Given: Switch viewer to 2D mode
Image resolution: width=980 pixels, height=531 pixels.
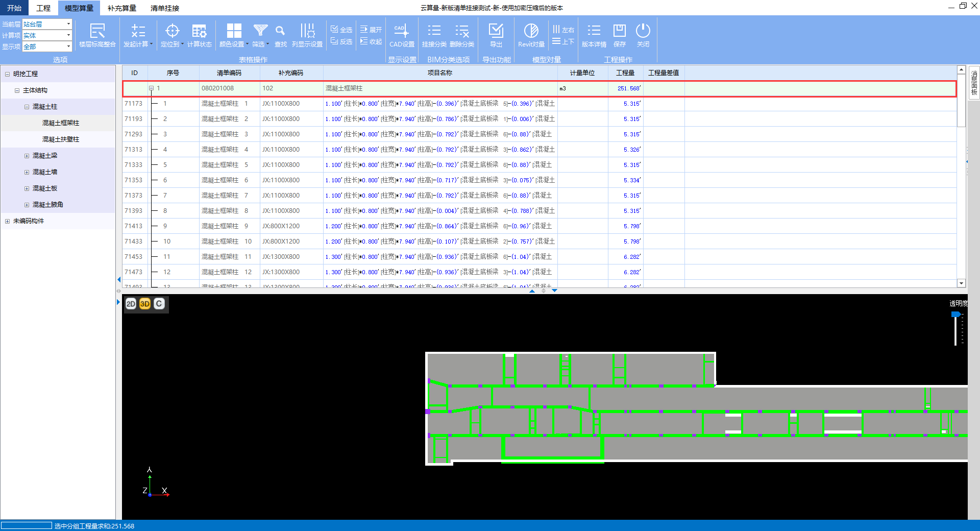Looking at the screenshot, I should pyautogui.click(x=131, y=304).
